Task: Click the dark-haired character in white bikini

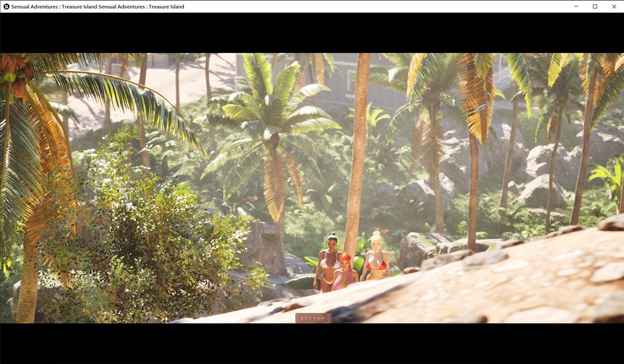Action: coord(328,262)
